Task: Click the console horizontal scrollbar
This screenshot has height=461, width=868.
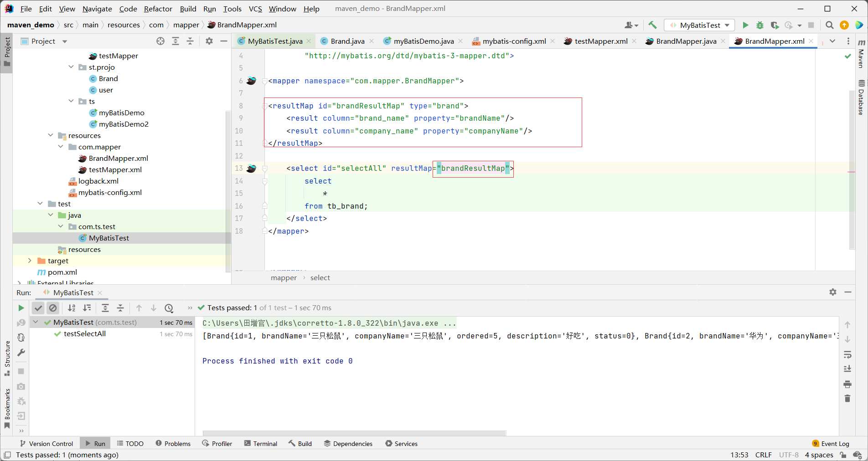Action: point(354,433)
